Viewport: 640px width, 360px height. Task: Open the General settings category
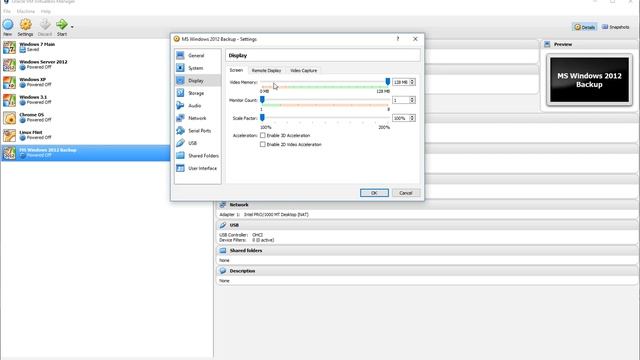point(198,56)
